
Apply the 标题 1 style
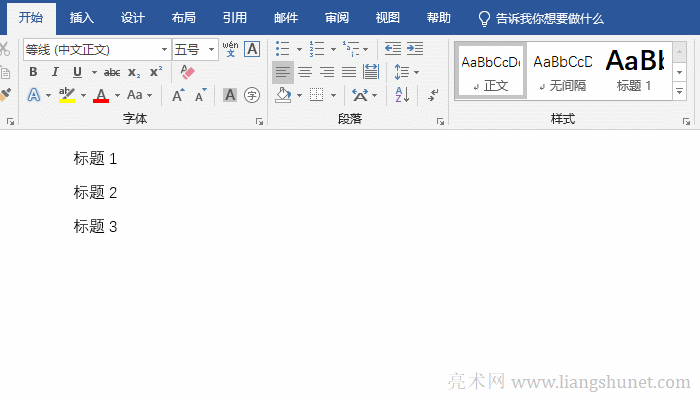pyautogui.click(x=634, y=71)
